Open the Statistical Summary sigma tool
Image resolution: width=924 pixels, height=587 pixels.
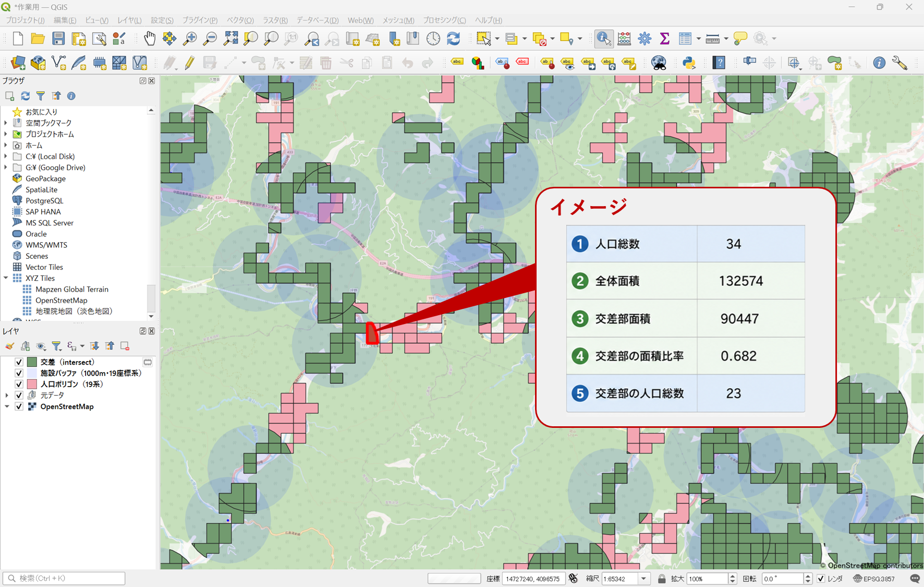click(x=665, y=39)
